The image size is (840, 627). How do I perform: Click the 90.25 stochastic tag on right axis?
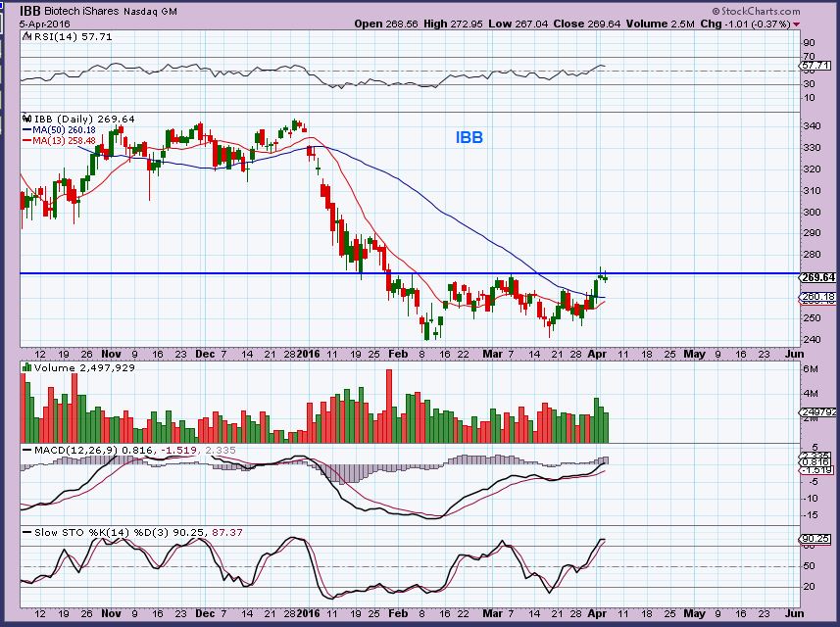tap(815, 539)
